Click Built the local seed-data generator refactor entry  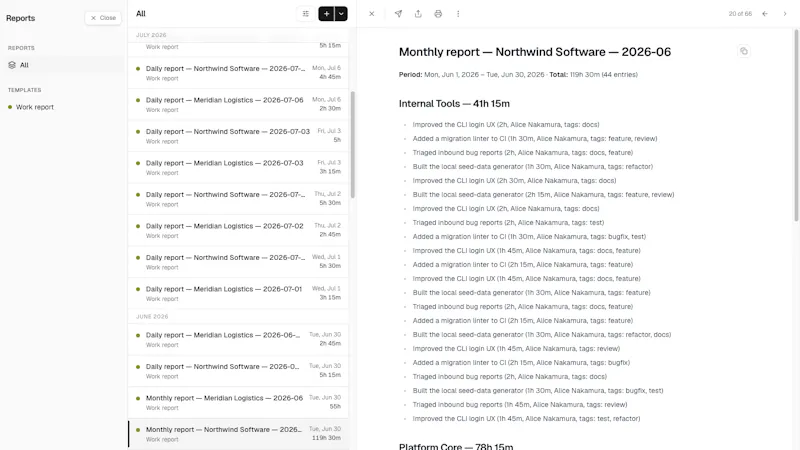533,166
